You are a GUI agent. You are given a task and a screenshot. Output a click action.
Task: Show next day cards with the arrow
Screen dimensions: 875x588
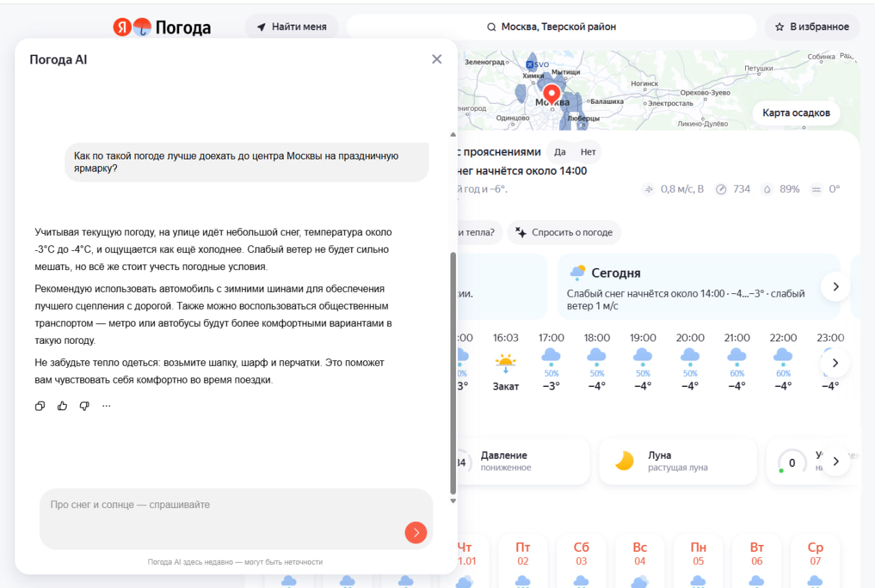[835, 286]
